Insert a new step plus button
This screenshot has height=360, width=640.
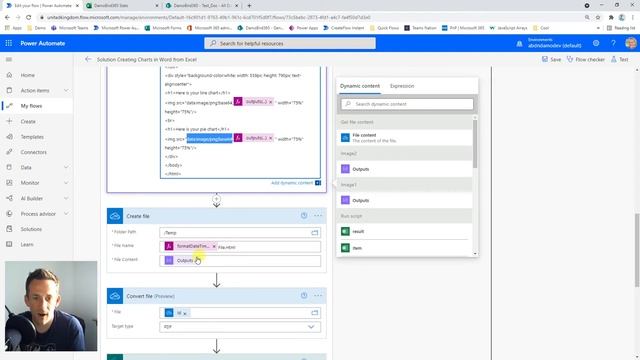[x=216, y=199]
